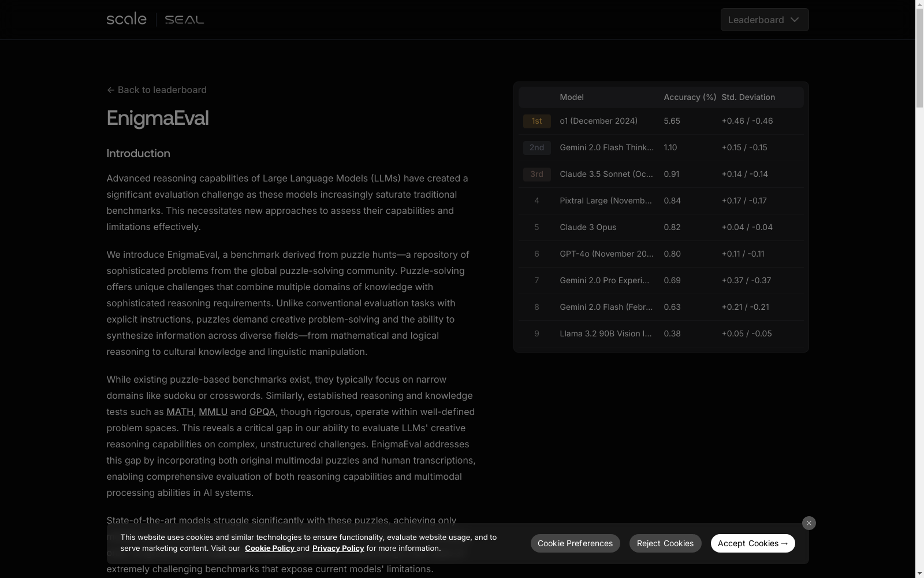This screenshot has height=578, width=924.
Task: Select the Gemini 2.0 Flash Think... row
Action: [x=661, y=147]
